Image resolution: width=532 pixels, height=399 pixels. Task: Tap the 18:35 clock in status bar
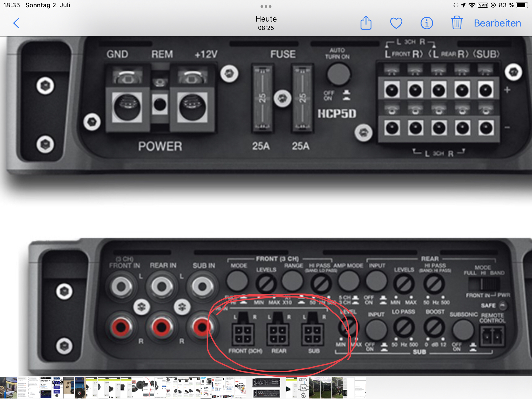(x=11, y=5)
